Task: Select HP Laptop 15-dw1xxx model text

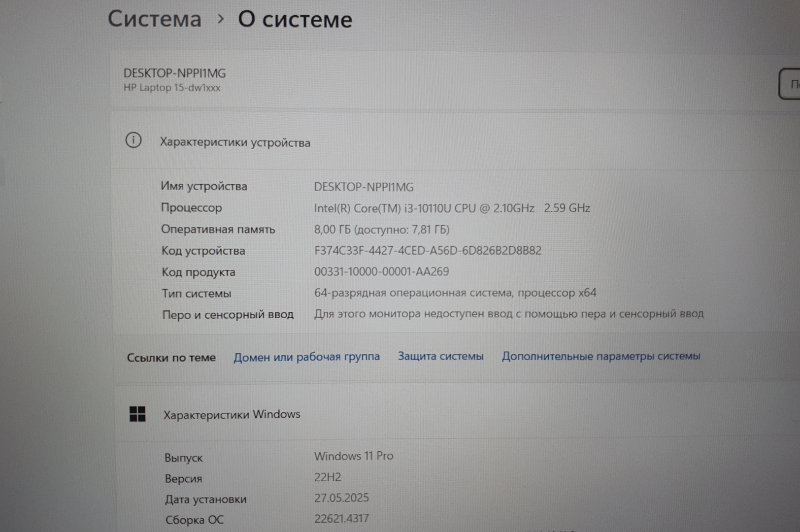Action: coord(172,88)
